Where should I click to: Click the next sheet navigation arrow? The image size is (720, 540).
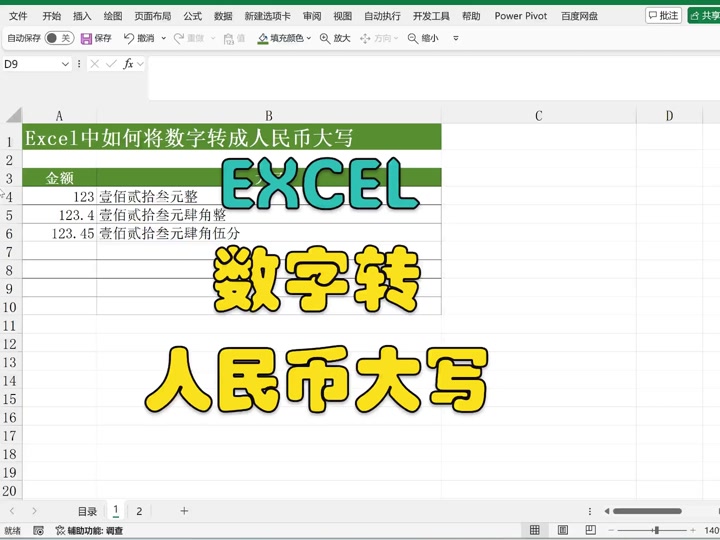coord(34,511)
